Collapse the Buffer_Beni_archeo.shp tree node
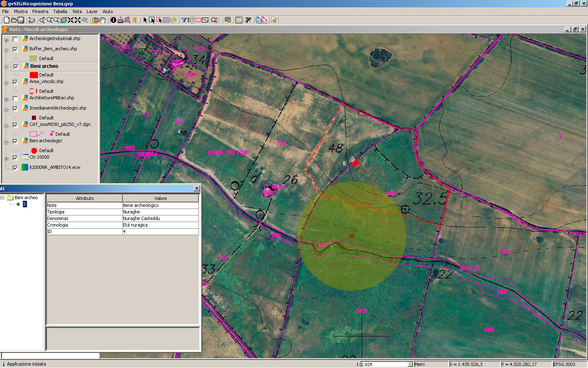Image resolution: width=588 pixels, height=368 pixels. [x=6, y=50]
